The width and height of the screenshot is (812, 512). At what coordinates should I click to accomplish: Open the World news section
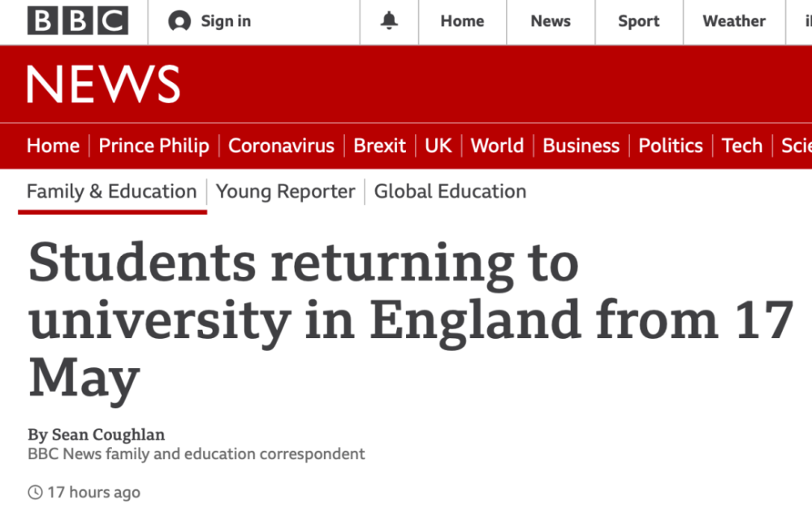[x=497, y=145]
